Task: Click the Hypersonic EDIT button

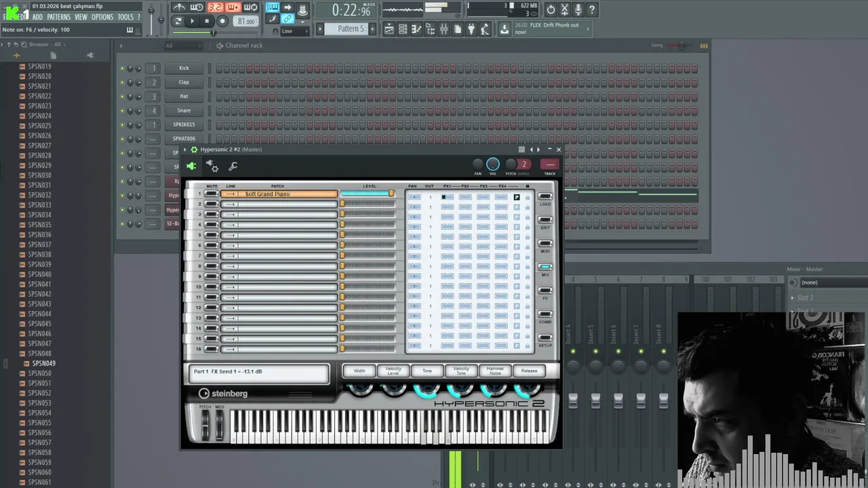Action: [545, 221]
